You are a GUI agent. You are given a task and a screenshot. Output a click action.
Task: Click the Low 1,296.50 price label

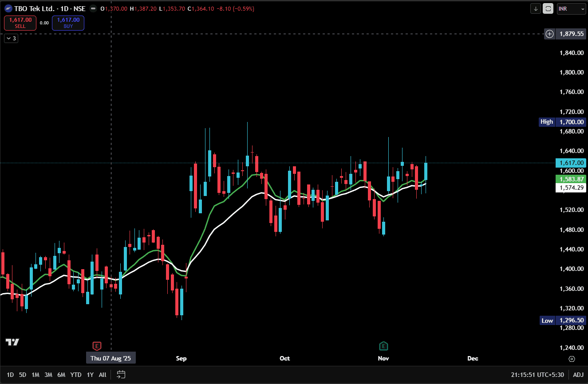(x=562, y=320)
